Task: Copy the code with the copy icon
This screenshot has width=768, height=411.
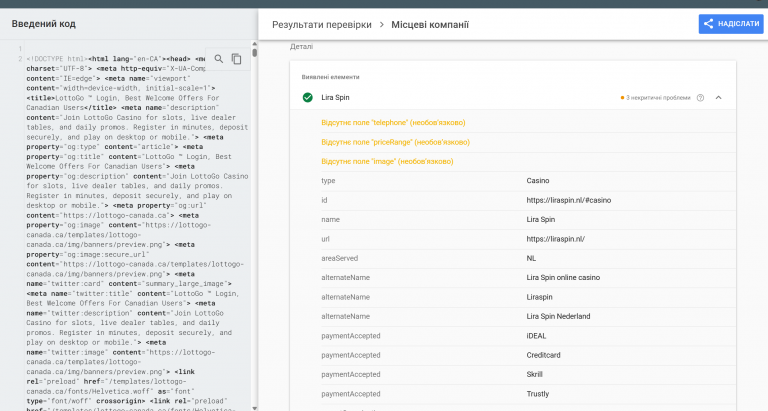Action: click(x=237, y=59)
